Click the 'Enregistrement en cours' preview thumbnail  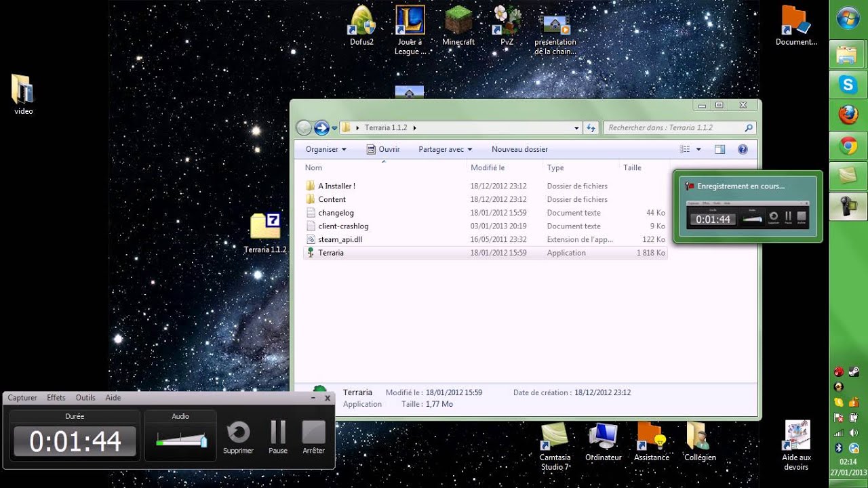pos(748,207)
